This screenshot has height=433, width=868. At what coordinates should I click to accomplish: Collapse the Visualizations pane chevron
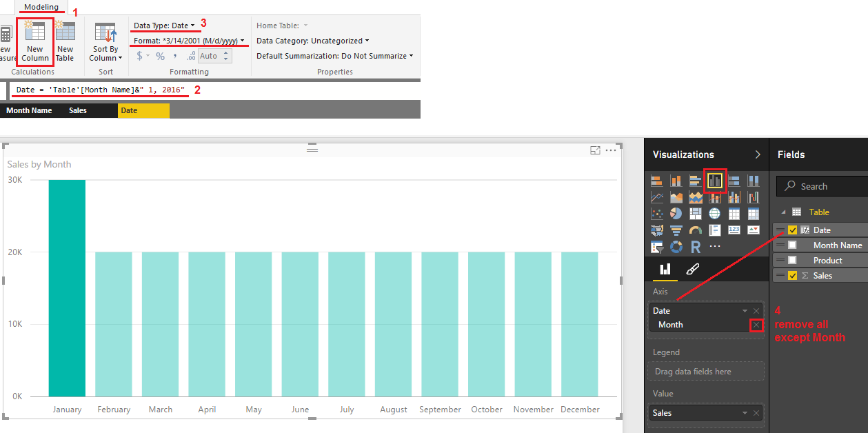758,154
